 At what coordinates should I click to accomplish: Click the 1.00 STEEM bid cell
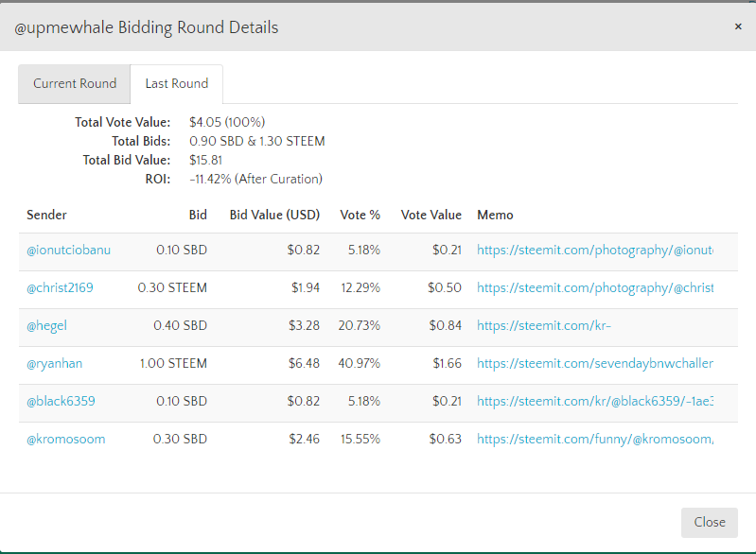tap(173, 363)
